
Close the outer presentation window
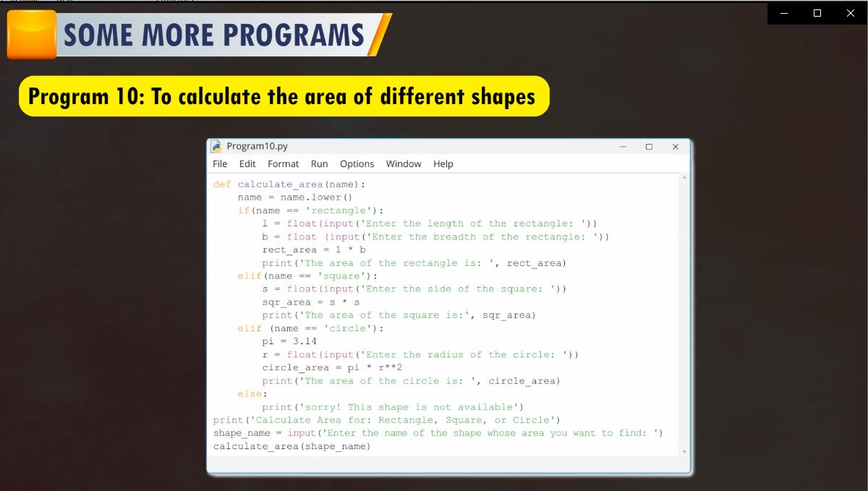(851, 13)
